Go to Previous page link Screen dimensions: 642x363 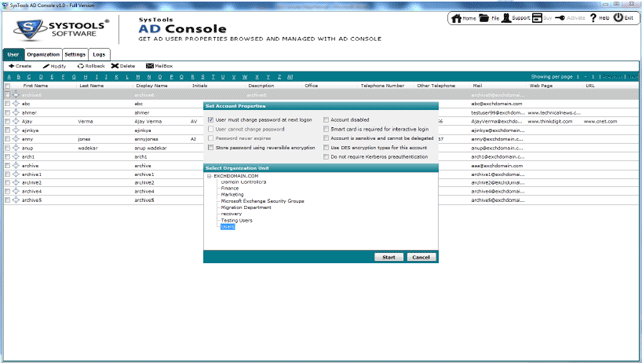pyautogui.click(x=613, y=77)
